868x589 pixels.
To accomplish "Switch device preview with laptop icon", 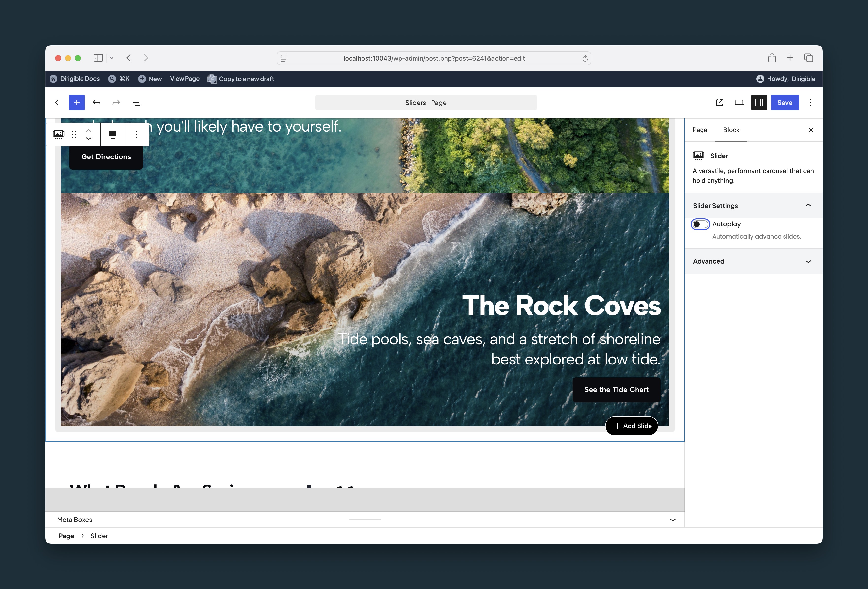I will [x=739, y=103].
